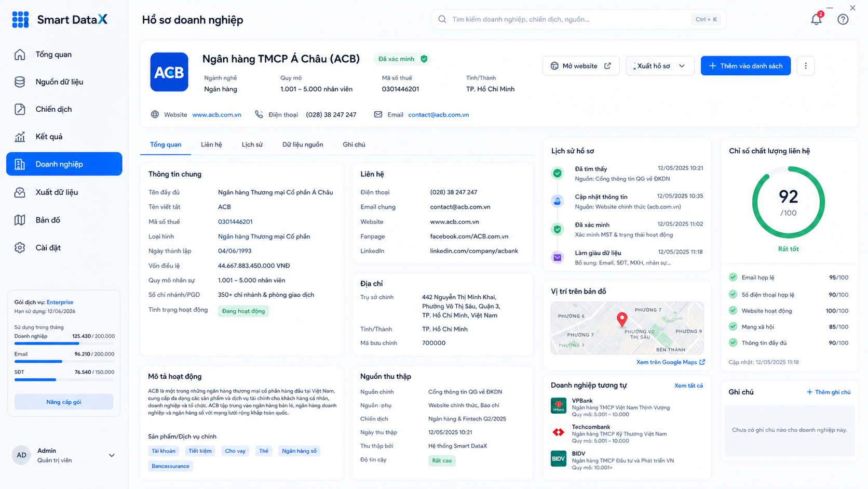868x489 pixels.
Task: Click the green verified shield icon
Action: (x=424, y=59)
